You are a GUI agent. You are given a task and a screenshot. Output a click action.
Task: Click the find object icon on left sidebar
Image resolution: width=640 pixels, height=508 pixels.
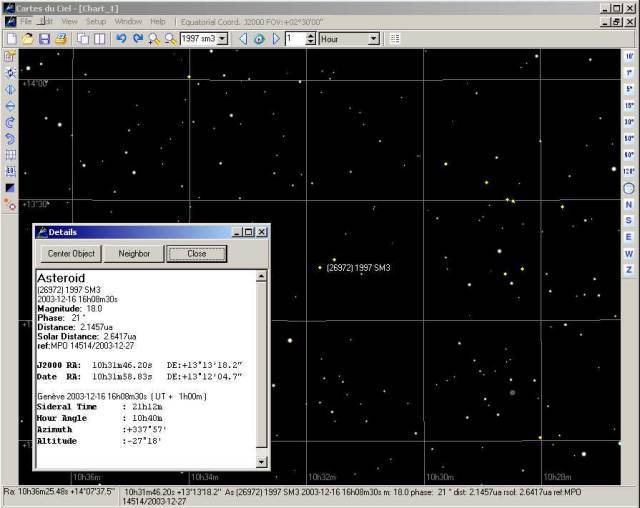[x=10, y=73]
